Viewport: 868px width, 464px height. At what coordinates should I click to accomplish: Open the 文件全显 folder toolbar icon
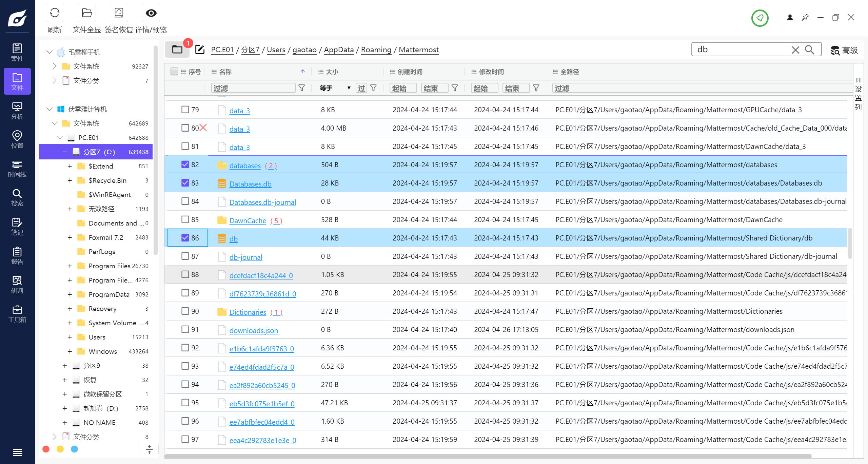[87, 13]
